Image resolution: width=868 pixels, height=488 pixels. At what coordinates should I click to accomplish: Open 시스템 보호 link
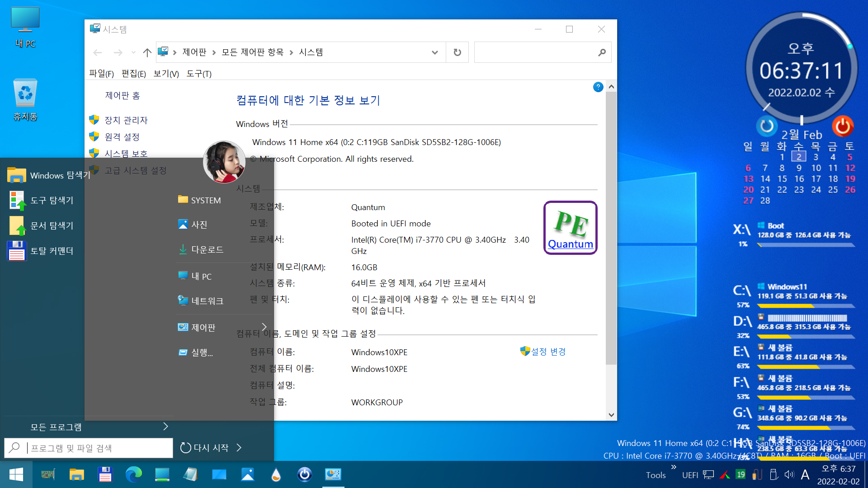tap(126, 154)
